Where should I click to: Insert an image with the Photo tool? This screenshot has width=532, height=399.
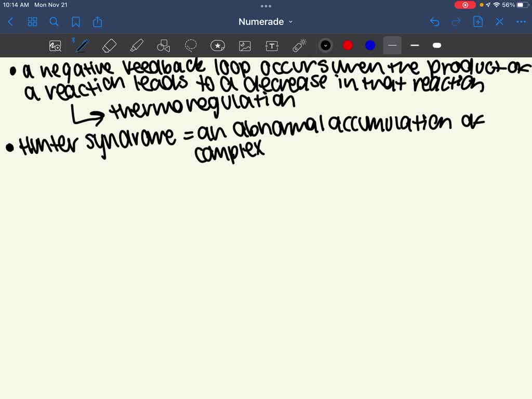[x=245, y=46]
